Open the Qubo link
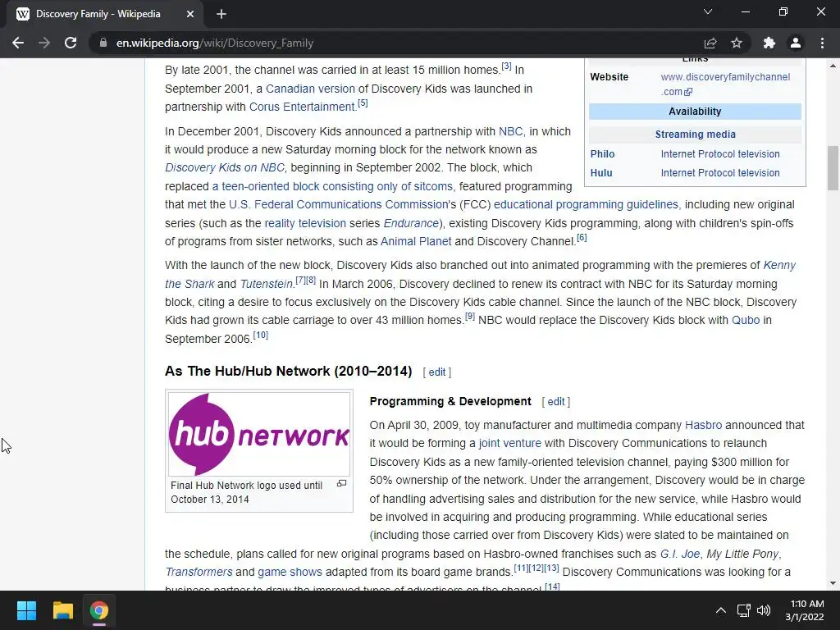Viewport: 840px width, 630px height. [746, 321]
